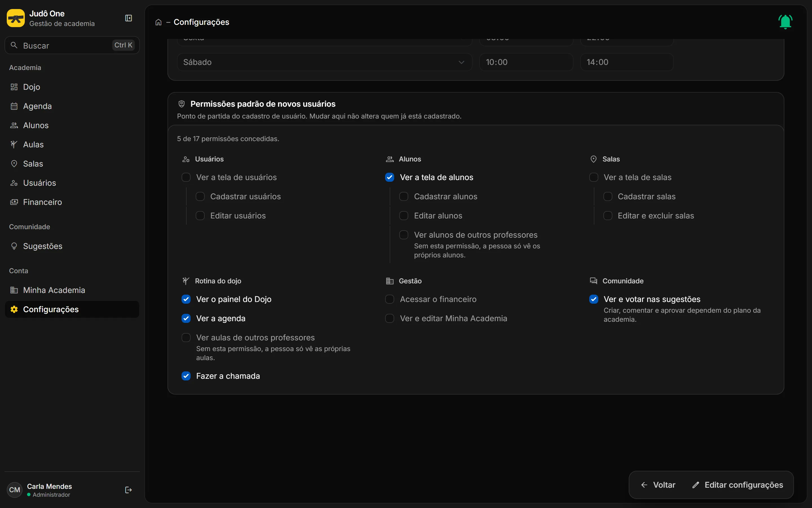Uncheck Ver a tela de alunos
812x508 pixels.
coord(390,178)
